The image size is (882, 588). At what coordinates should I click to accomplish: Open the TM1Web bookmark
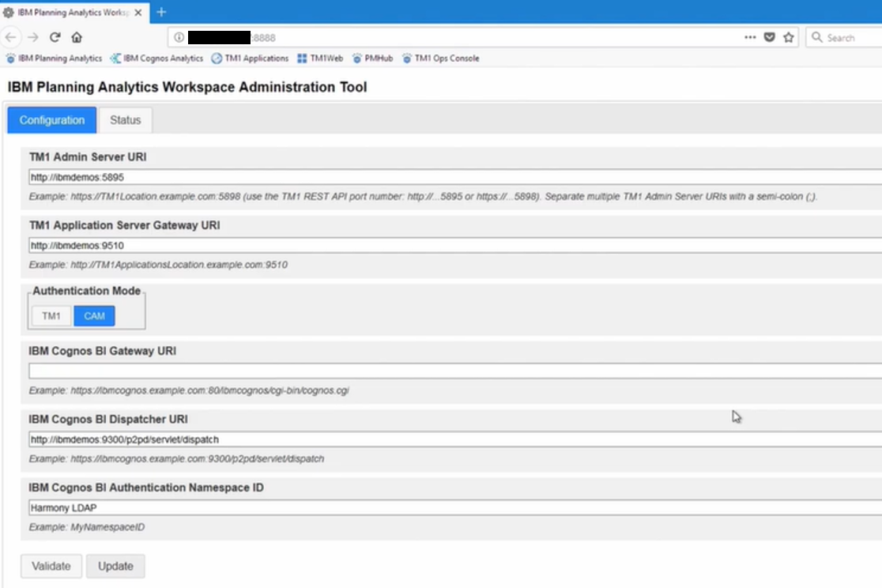point(320,58)
